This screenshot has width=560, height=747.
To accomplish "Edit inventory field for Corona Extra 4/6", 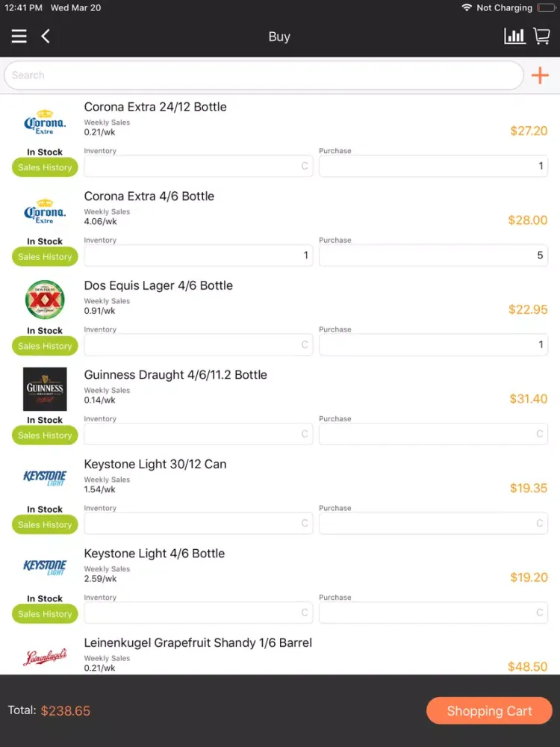I will pos(198,255).
